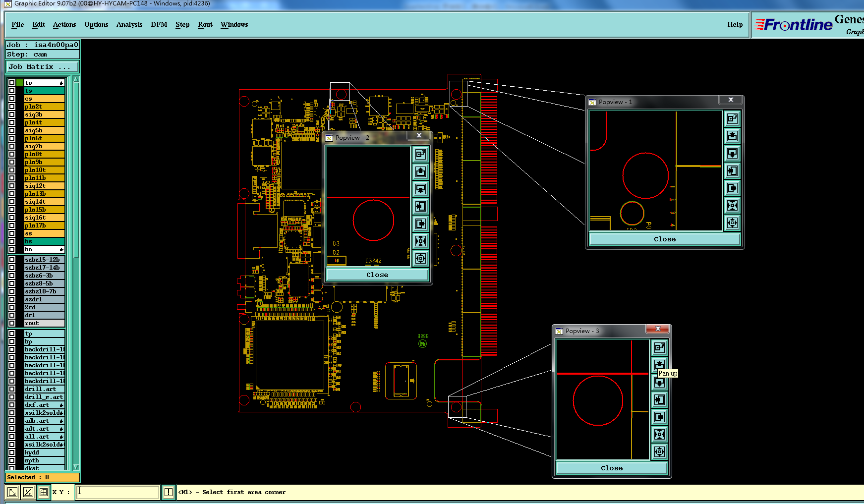Open the Edit menu
The image size is (864, 504).
(39, 24)
